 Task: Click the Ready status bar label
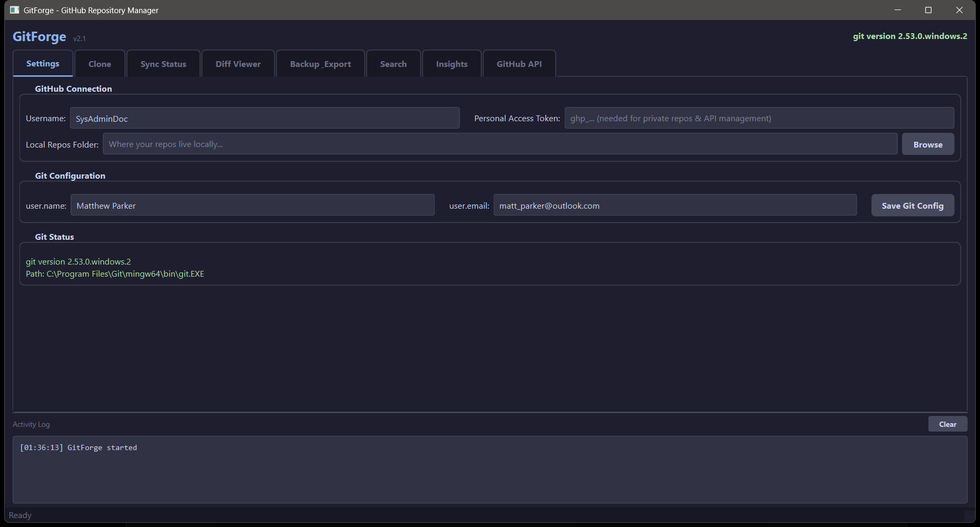click(21, 515)
